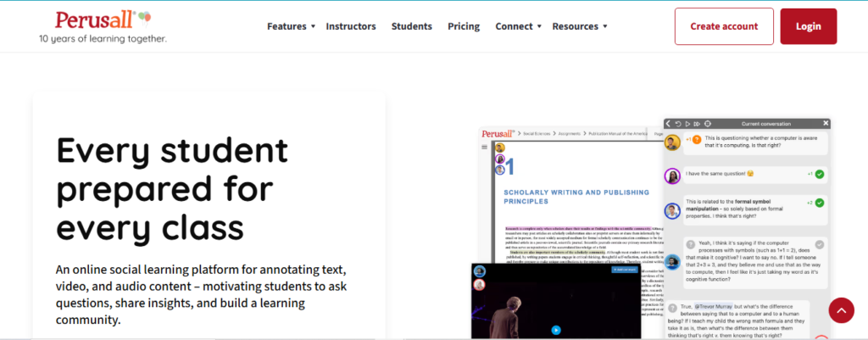Image resolution: width=868 pixels, height=340 pixels.
Task: Click the Login button
Action: tap(809, 26)
